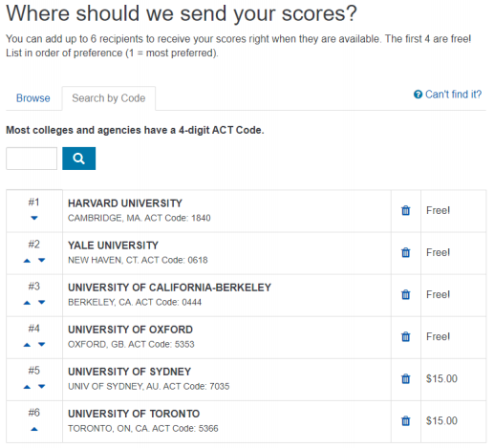Move Harvard University down one rank
Viewport: 494px width, 448px height.
point(34,218)
